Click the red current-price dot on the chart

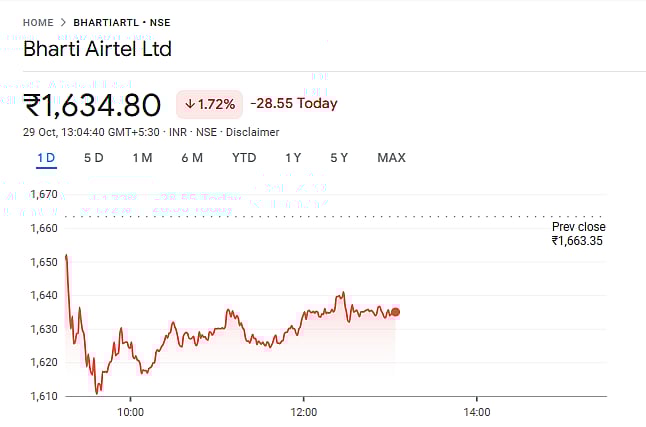coord(395,312)
